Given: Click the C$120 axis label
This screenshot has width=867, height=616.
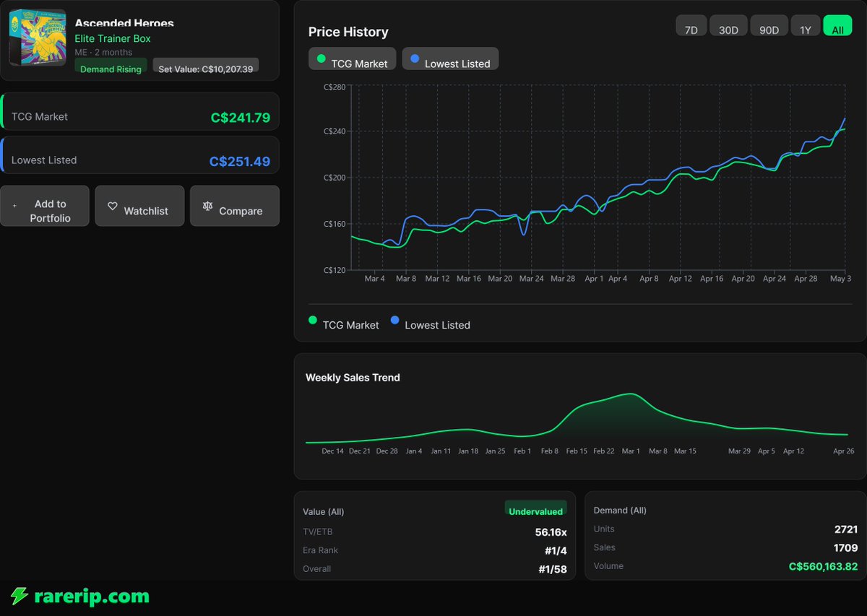Looking at the screenshot, I should click(335, 269).
